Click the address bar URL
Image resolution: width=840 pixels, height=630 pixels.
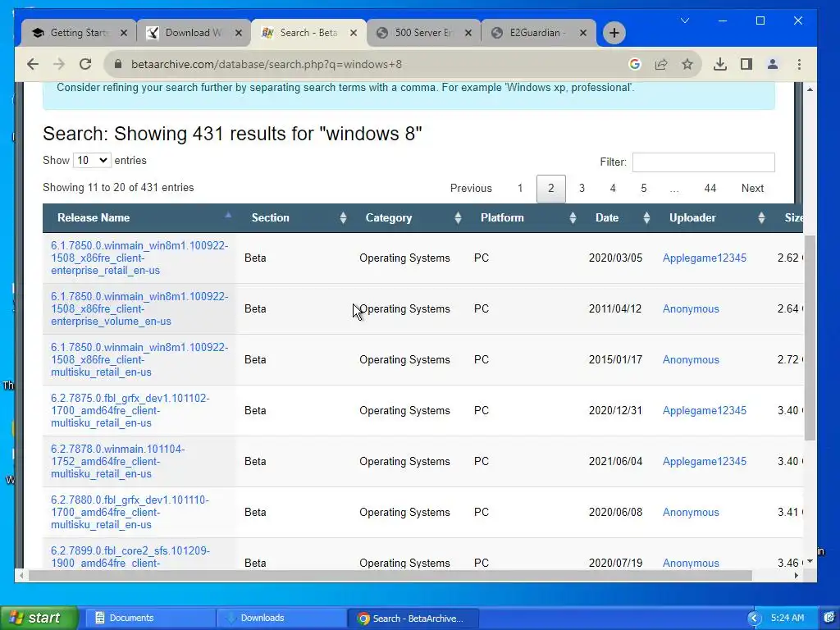[x=267, y=64]
